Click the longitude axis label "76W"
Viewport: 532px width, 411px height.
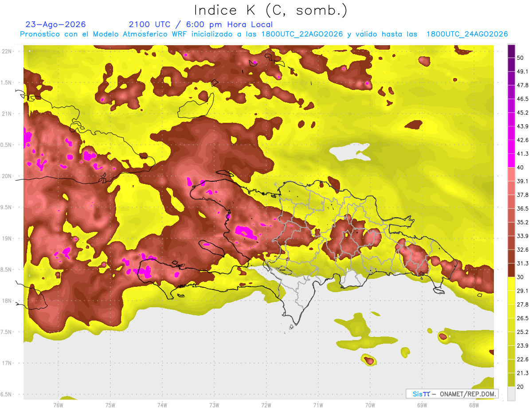tap(58, 405)
